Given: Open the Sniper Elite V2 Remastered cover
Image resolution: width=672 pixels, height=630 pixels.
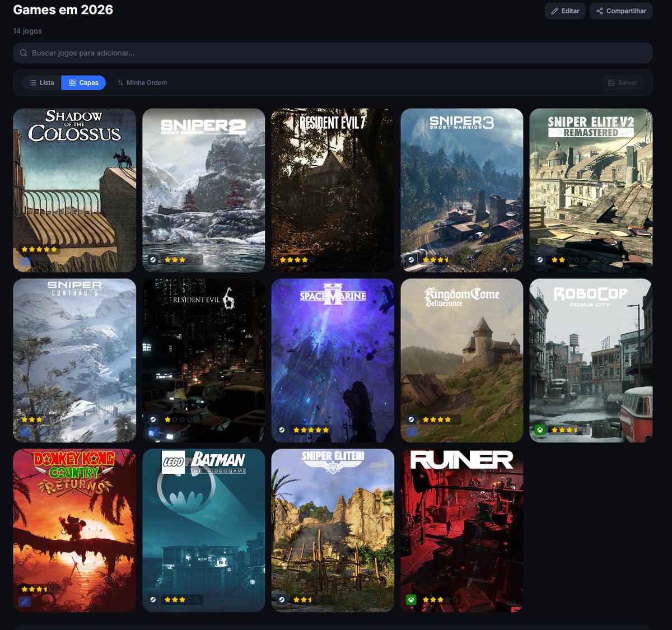Looking at the screenshot, I should (x=591, y=190).
